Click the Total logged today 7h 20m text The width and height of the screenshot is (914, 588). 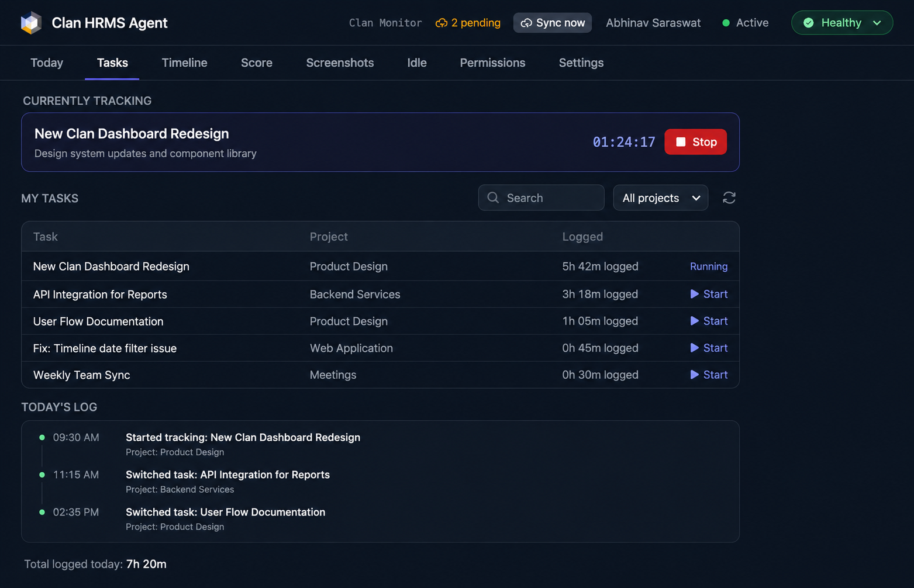(x=95, y=564)
